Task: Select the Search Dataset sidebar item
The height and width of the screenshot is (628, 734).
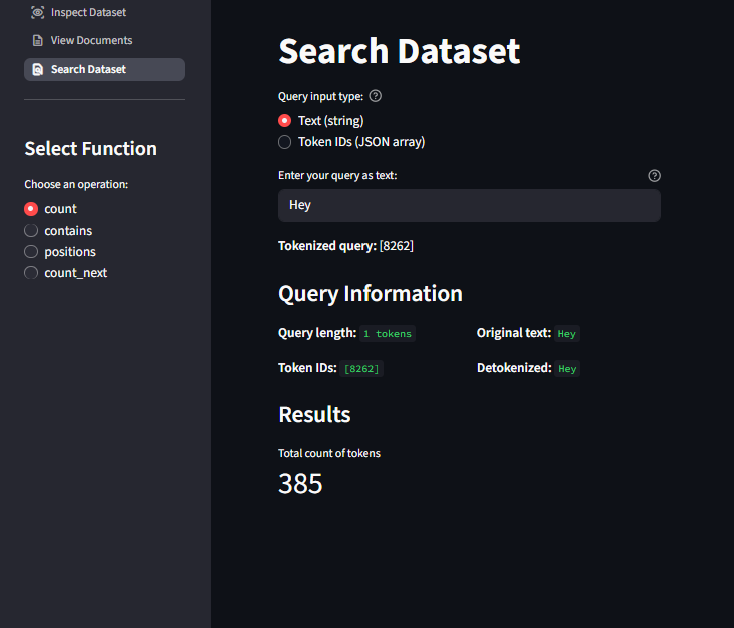Action: click(88, 70)
